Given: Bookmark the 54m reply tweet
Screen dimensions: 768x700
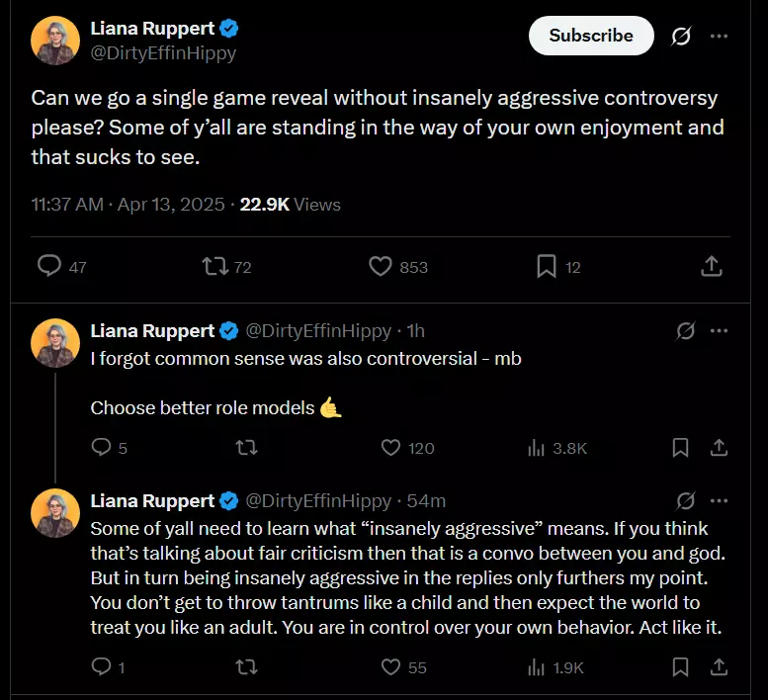Looking at the screenshot, I should coord(680,667).
